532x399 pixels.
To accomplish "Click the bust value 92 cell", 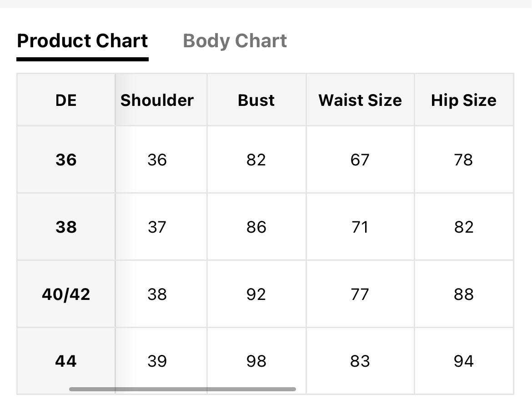I will [256, 294].
